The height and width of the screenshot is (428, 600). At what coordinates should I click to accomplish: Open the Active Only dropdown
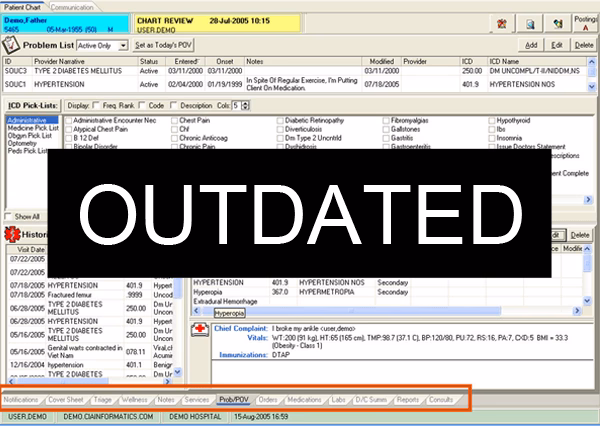[x=122, y=46]
